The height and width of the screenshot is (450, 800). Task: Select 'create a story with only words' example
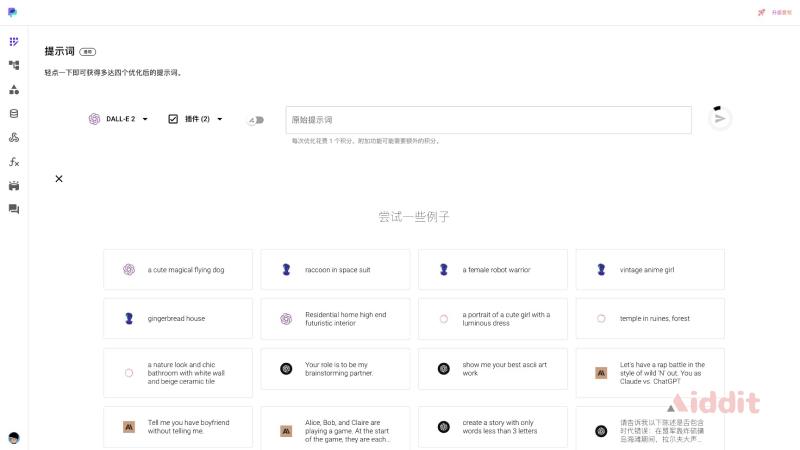pos(493,427)
